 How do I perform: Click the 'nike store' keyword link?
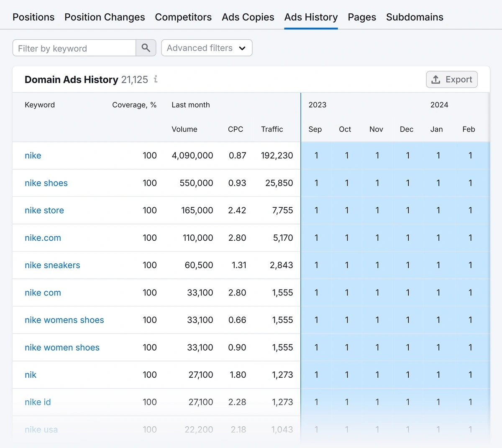(44, 210)
